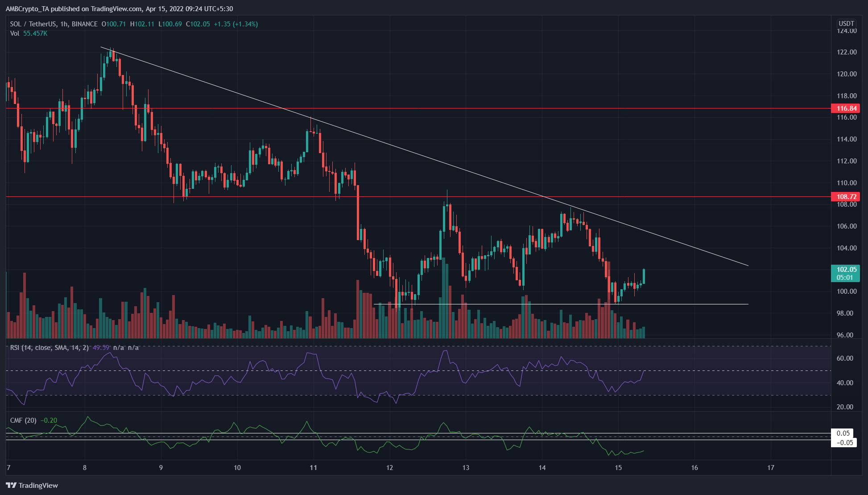Open the RSI indicator legend
868x495 pixels.
pyautogui.click(x=49, y=348)
